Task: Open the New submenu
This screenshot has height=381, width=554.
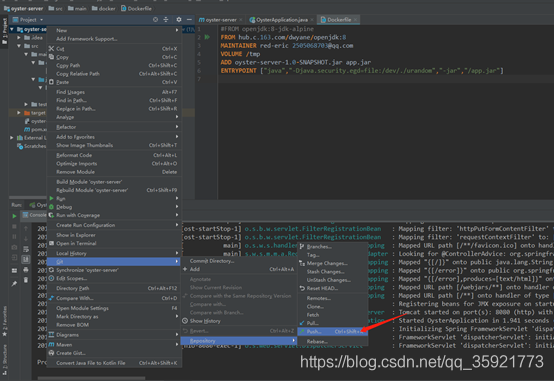Action: (x=114, y=30)
